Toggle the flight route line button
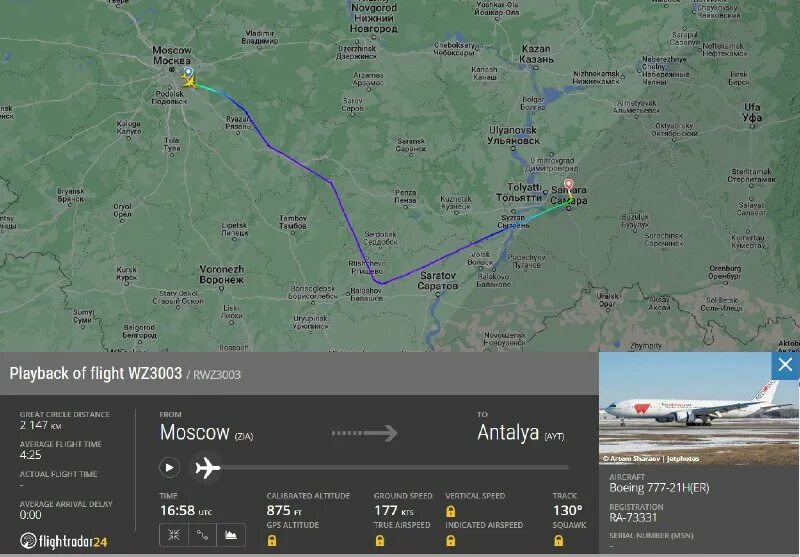Viewport: 800px width, 557px height. (x=203, y=535)
